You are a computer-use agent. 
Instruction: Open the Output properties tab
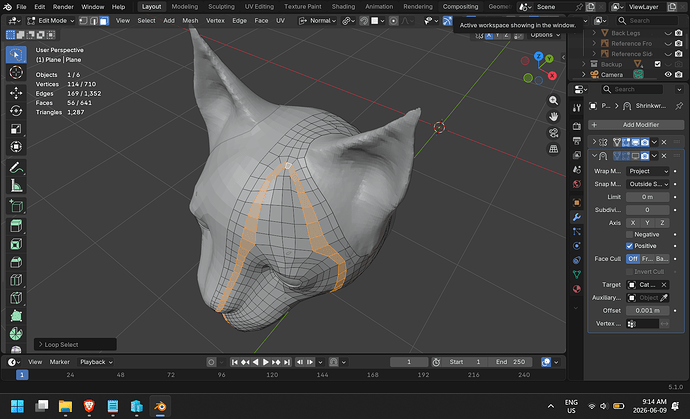point(576,141)
